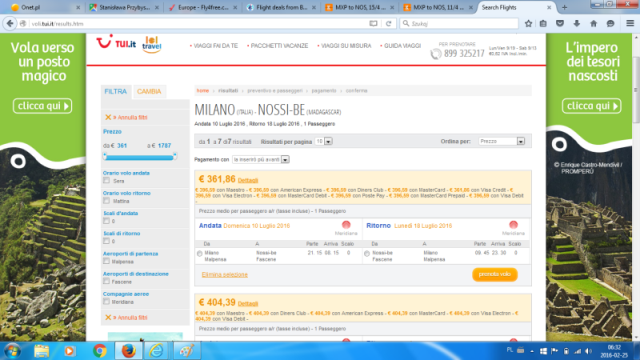Open the Firefox hamburger menu
The width and height of the screenshot is (640, 360).
point(630,24)
